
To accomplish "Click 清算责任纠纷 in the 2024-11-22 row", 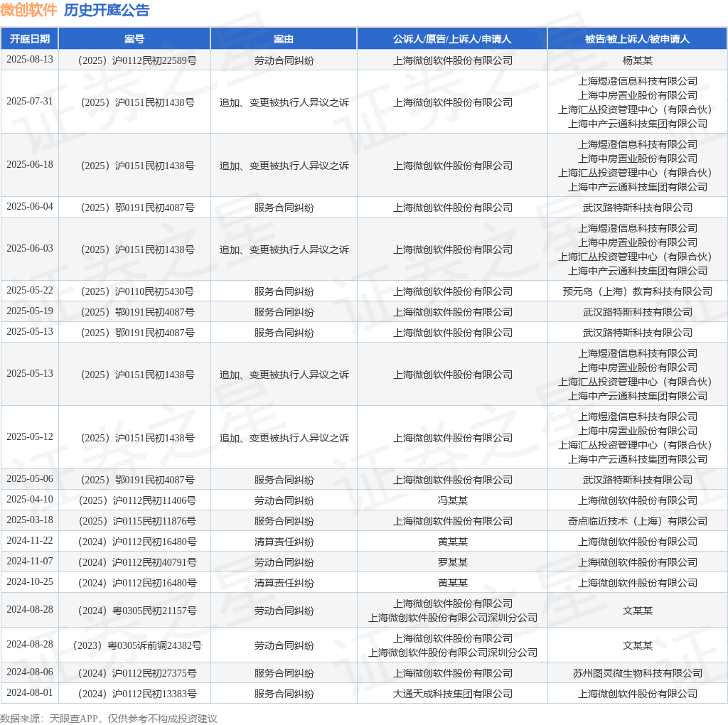I will click(x=284, y=542).
